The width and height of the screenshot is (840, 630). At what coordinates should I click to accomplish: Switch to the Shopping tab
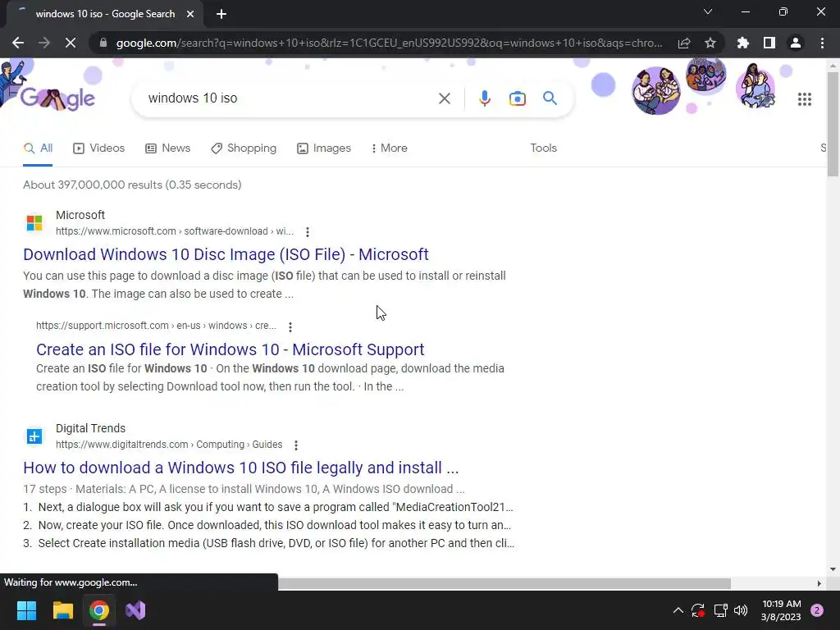(x=244, y=148)
